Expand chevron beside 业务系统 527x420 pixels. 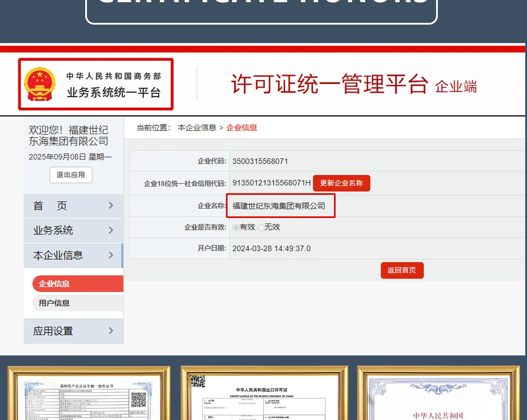(x=111, y=230)
